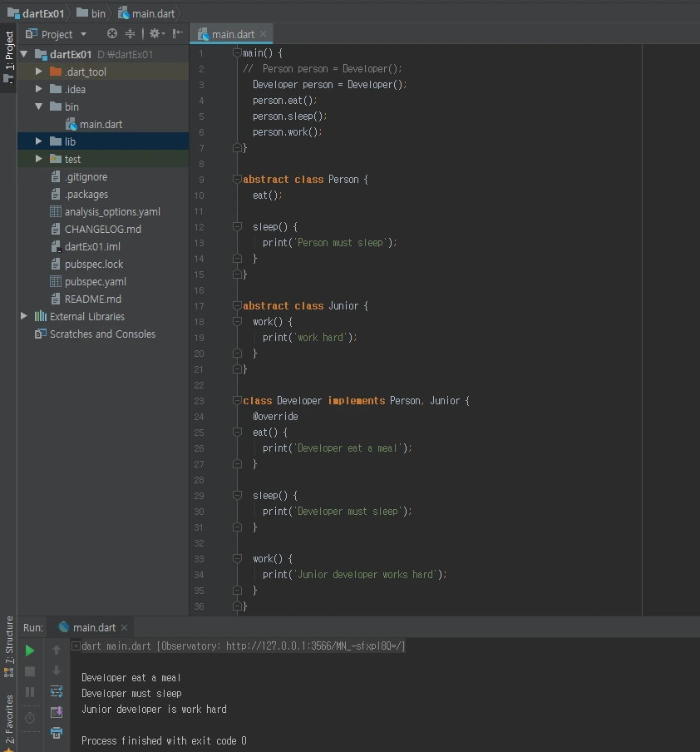The image size is (700, 752).
Task: Click the green Rerun button in Run panel
Action: (30, 651)
